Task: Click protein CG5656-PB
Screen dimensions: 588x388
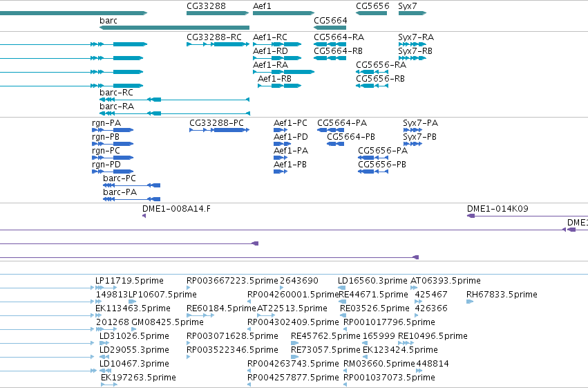Action: click(x=373, y=172)
